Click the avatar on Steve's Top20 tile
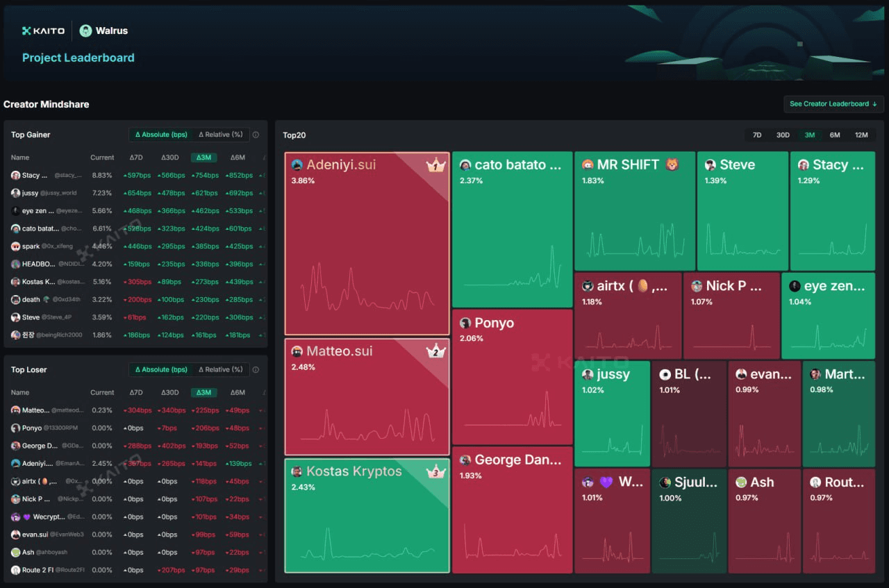 [x=710, y=165]
